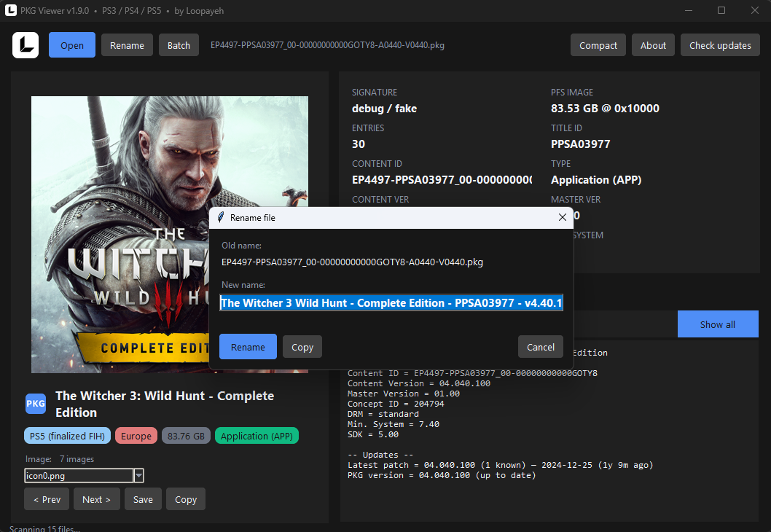Click the debug / fake signature value

(385, 109)
